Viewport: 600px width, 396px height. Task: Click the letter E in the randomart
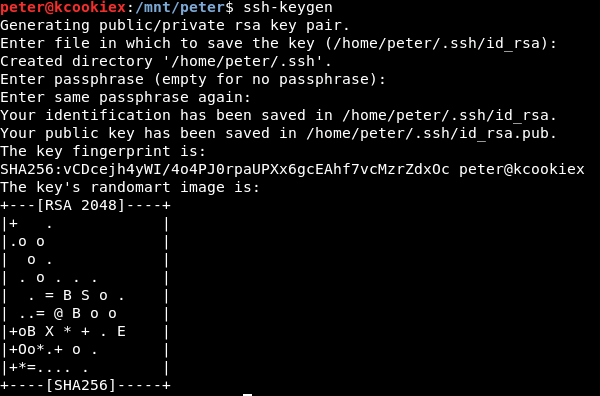(121, 331)
